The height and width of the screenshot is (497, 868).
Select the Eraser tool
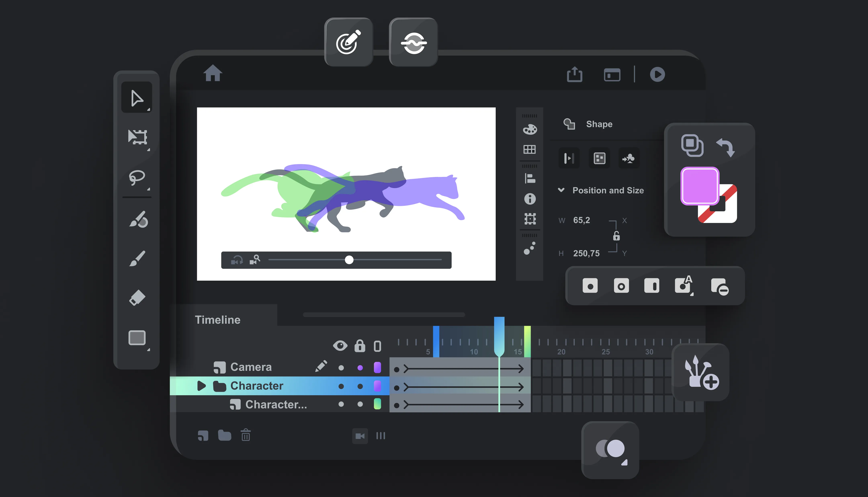point(137,298)
